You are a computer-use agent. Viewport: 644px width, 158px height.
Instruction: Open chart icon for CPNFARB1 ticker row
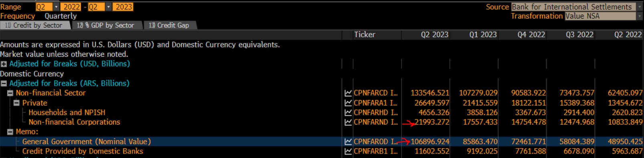pos(348,151)
